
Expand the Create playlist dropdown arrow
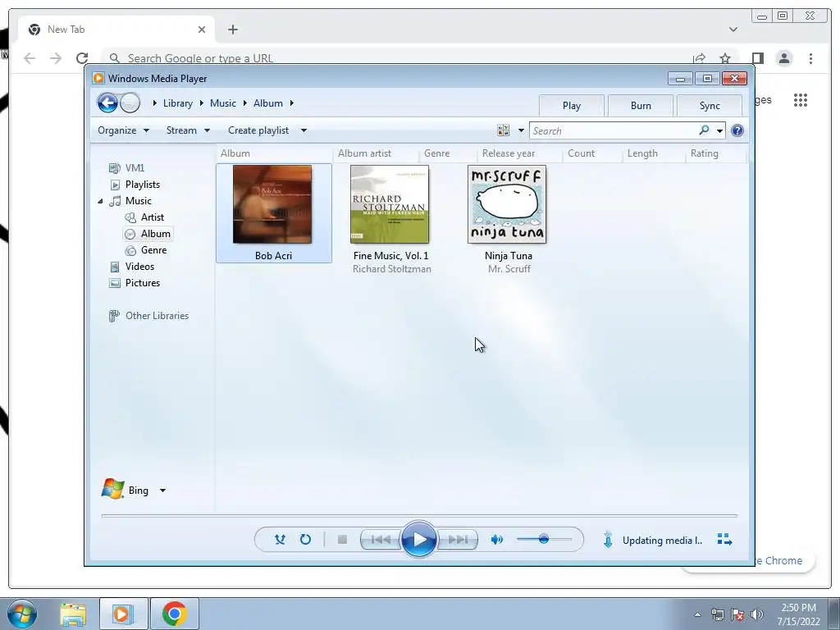[304, 130]
